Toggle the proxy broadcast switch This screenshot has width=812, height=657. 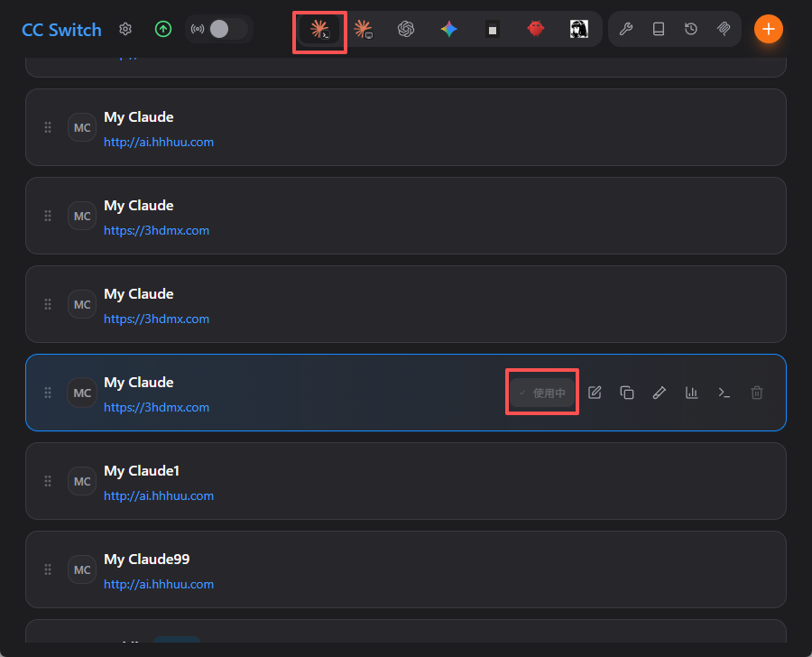(x=227, y=29)
